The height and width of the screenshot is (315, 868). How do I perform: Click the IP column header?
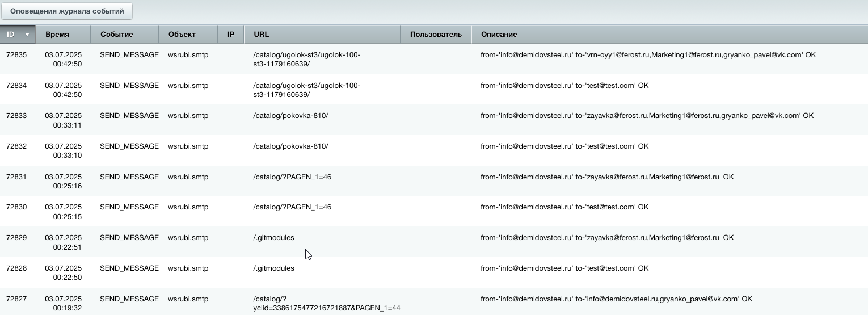coord(231,34)
